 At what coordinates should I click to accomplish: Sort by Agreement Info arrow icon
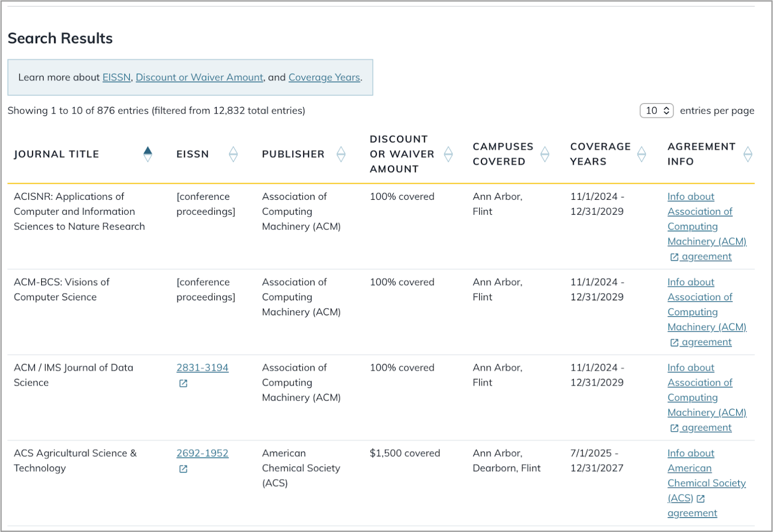(x=748, y=154)
